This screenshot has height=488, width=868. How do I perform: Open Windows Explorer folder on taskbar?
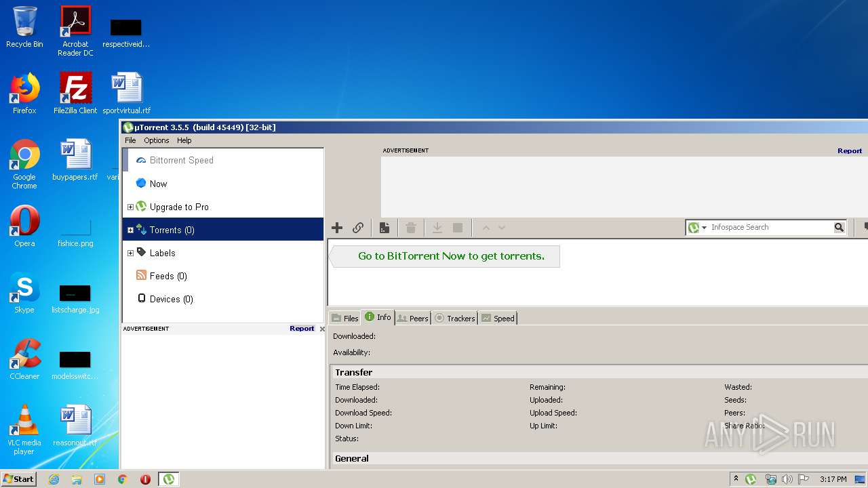click(x=77, y=479)
